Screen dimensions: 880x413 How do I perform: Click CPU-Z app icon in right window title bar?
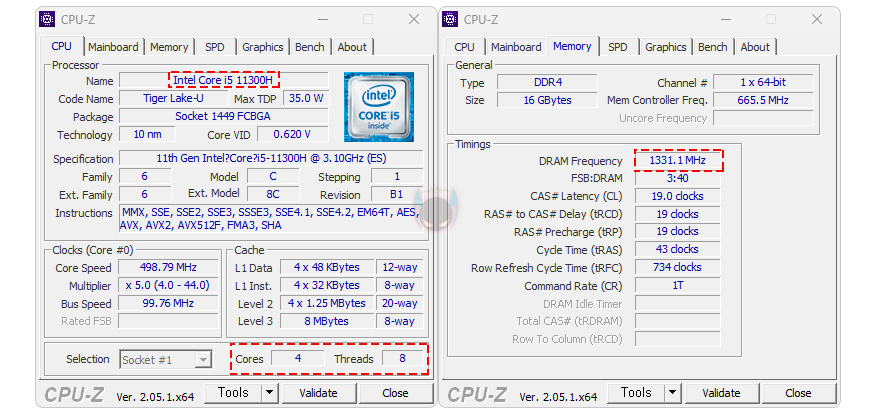click(x=450, y=19)
